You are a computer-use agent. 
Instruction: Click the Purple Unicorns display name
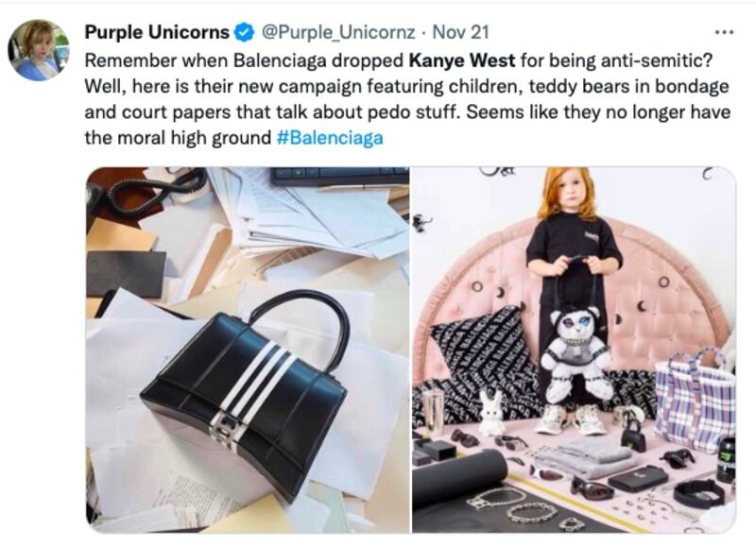[157, 32]
